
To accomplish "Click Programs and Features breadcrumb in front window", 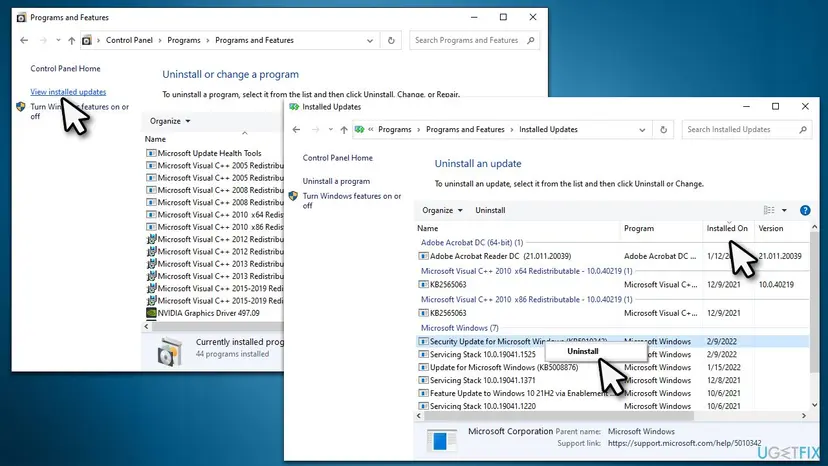I will click(x=465, y=129).
